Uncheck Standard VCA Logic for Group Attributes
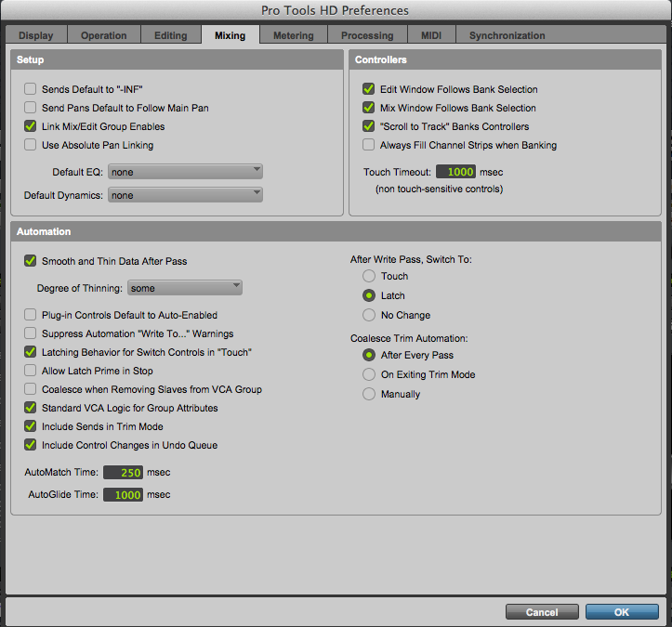 (31, 408)
